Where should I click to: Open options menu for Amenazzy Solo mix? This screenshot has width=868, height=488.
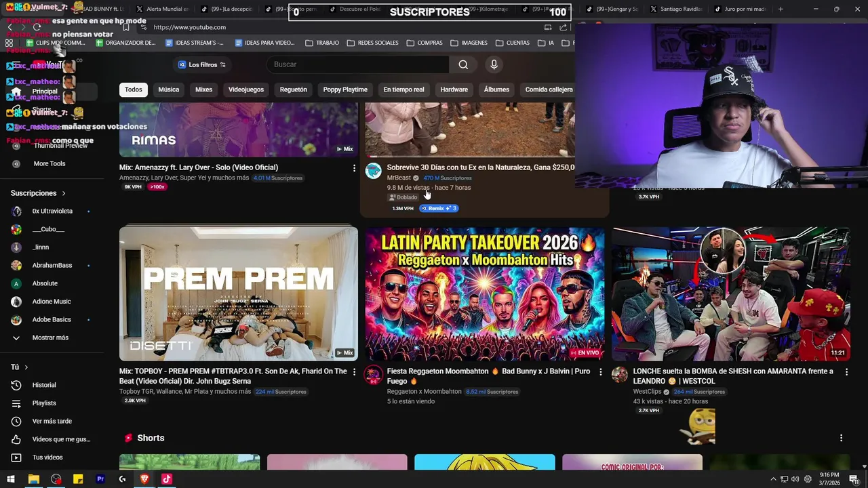pyautogui.click(x=354, y=168)
